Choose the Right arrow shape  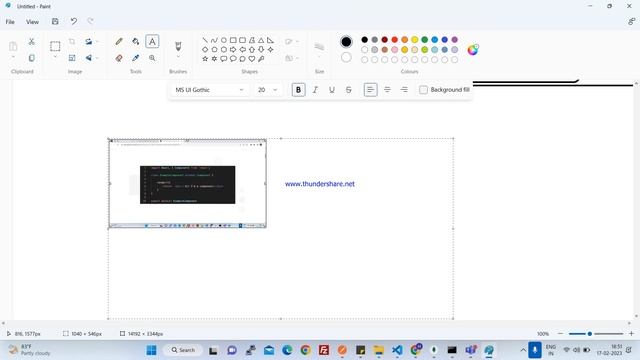(233, 49)
